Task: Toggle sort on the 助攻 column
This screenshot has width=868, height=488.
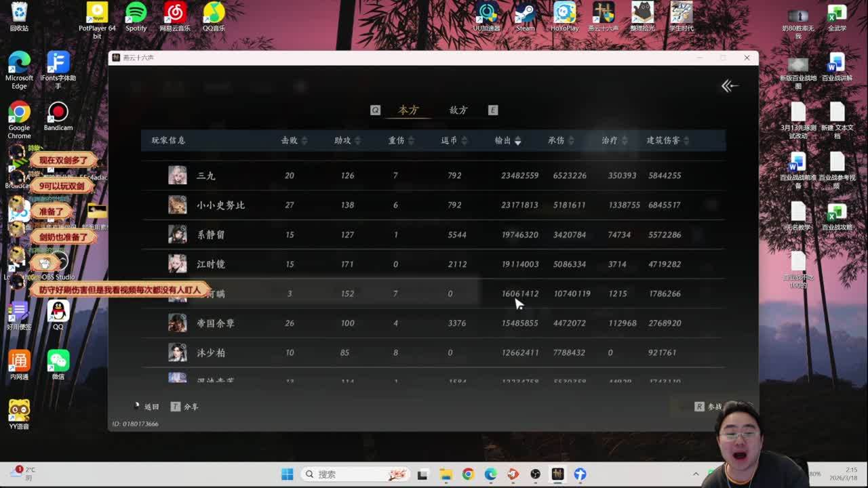Action: (357, 140)
